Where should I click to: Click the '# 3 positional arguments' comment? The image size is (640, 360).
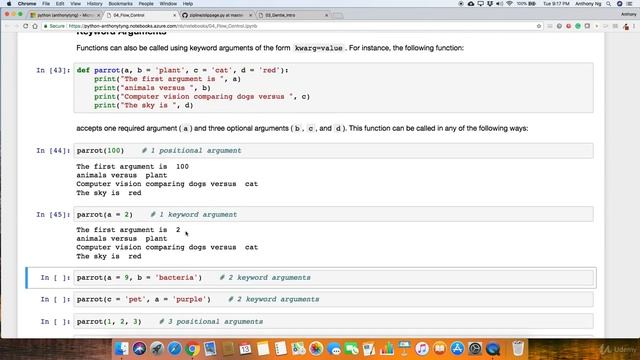(211, 322)
